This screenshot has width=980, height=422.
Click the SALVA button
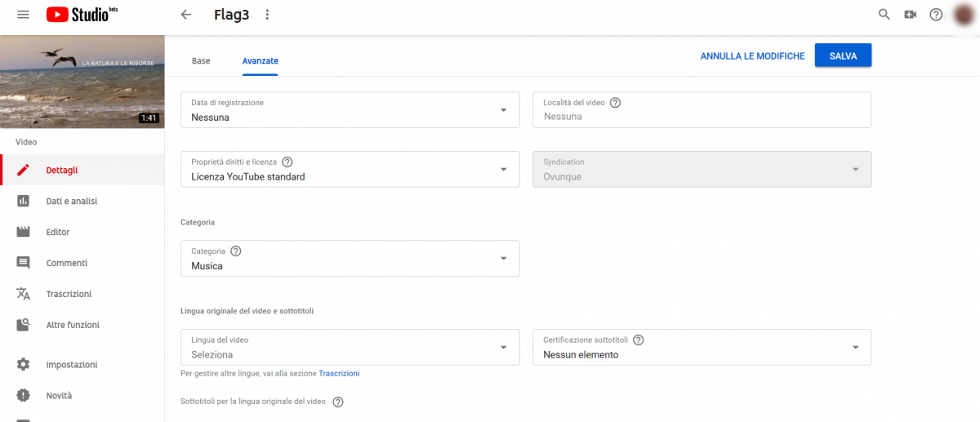click(843, 56)
